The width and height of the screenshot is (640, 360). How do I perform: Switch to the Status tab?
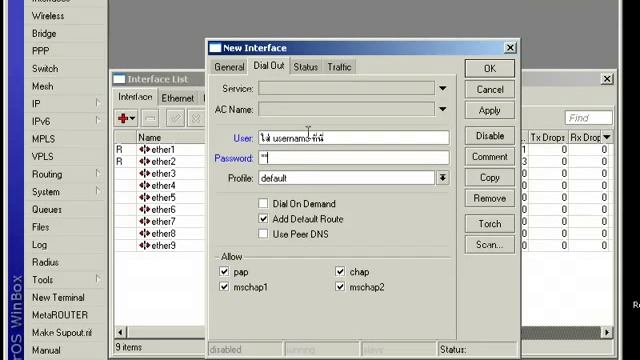[306, 67]
